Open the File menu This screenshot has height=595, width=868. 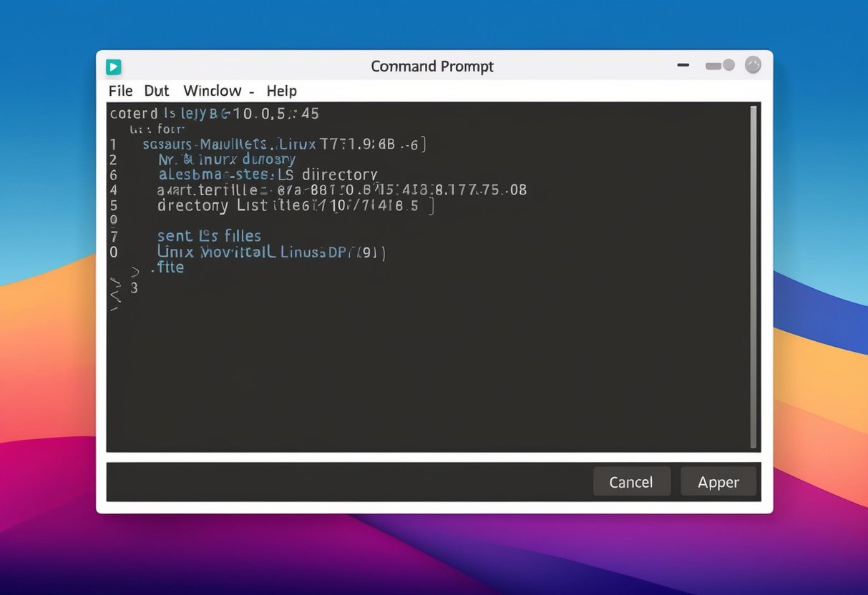tap(120, 91)
